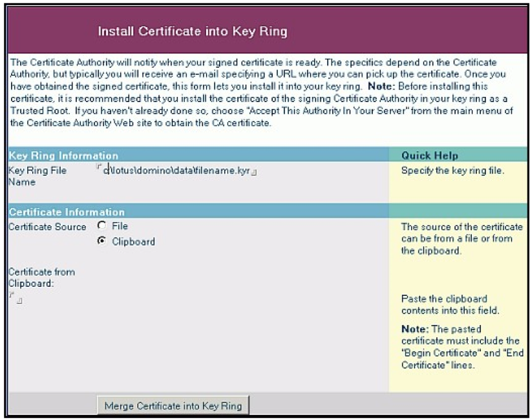Click the Key Ring Information section header

point(63,156)
